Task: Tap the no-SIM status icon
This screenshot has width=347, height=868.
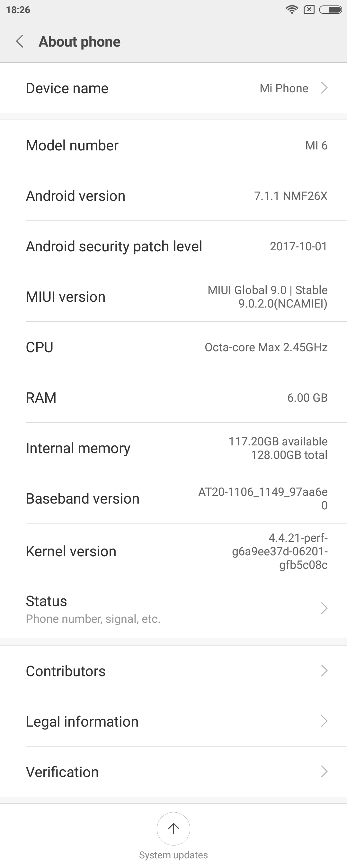Action: (x=309, y=9)
